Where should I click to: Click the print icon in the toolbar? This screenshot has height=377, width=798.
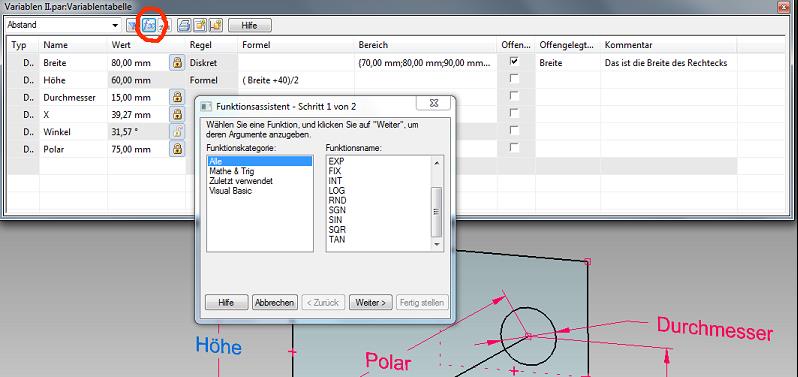click(184, 25)
